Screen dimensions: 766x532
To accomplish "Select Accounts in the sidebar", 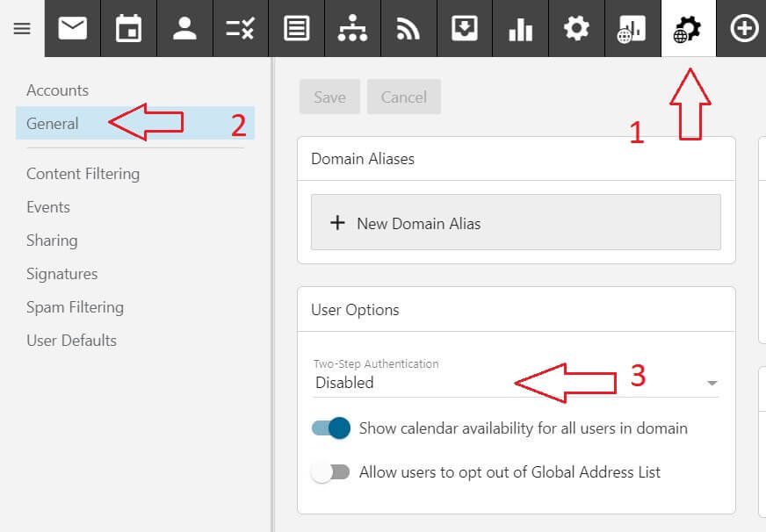I will pyautogui.click(x=58, y=90).
